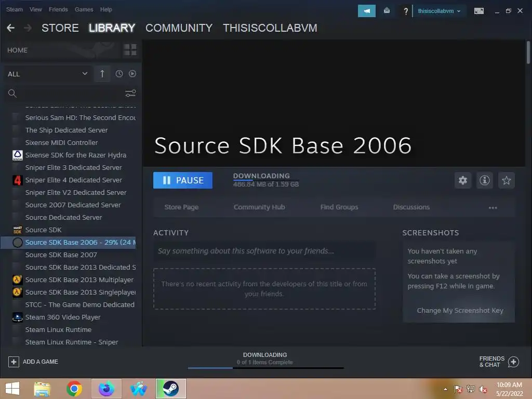
Task: Click Source SDK Base 2013 Singleplayer icon
Action: (x=18, y=292)
